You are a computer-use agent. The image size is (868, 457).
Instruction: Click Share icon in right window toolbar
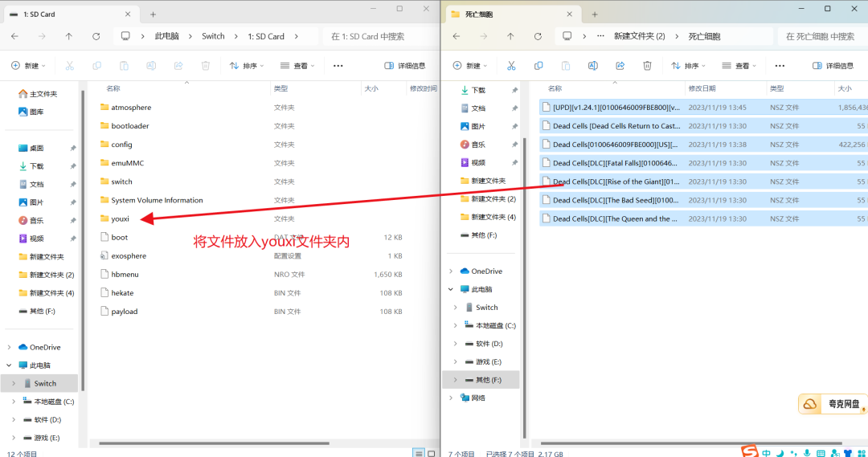click(620, 66)
